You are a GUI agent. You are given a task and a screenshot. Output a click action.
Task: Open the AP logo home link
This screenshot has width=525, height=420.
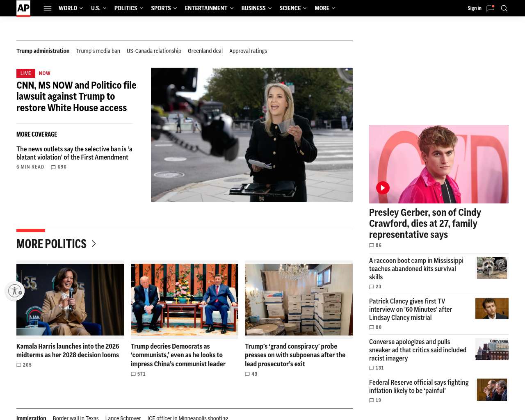click(x=23, y=8)
